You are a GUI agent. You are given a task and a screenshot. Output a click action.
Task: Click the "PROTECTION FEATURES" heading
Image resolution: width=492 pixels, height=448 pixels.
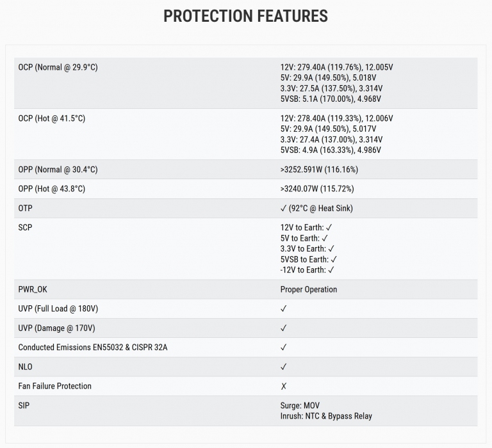coord(245,16)
